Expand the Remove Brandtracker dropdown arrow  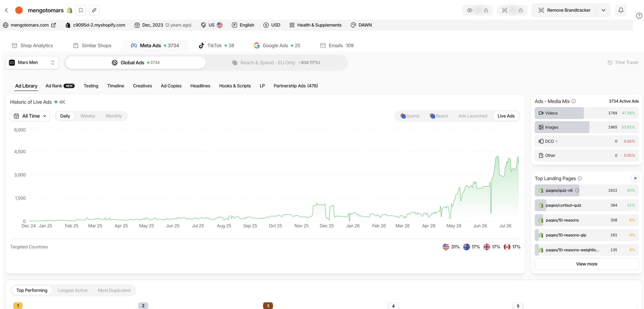tap(603, 10)
